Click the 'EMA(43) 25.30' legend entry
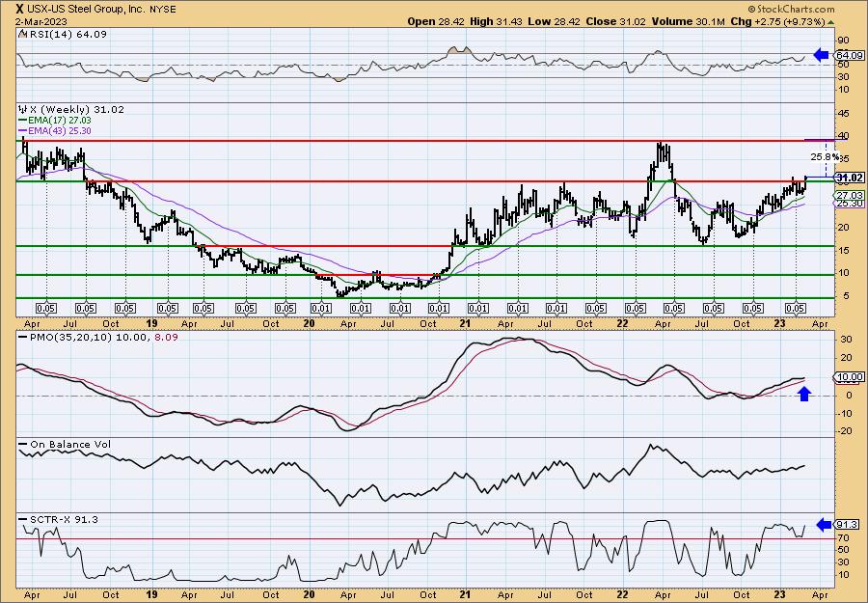 coord(55,130)
